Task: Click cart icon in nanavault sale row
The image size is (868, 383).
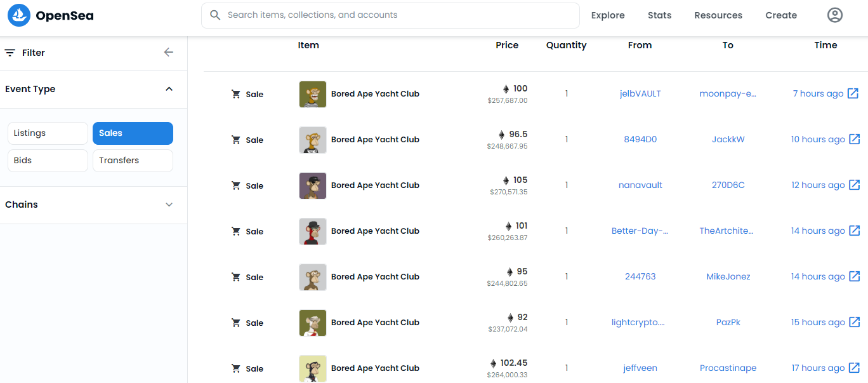Action: click(x=236, y=185)
